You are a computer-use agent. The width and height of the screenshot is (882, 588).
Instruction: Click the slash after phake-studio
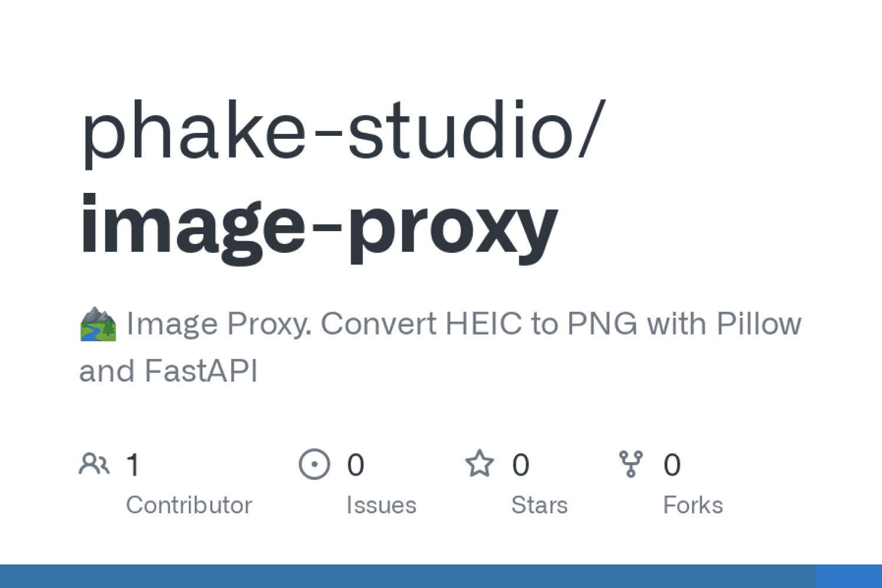click(x=591, y=129)
